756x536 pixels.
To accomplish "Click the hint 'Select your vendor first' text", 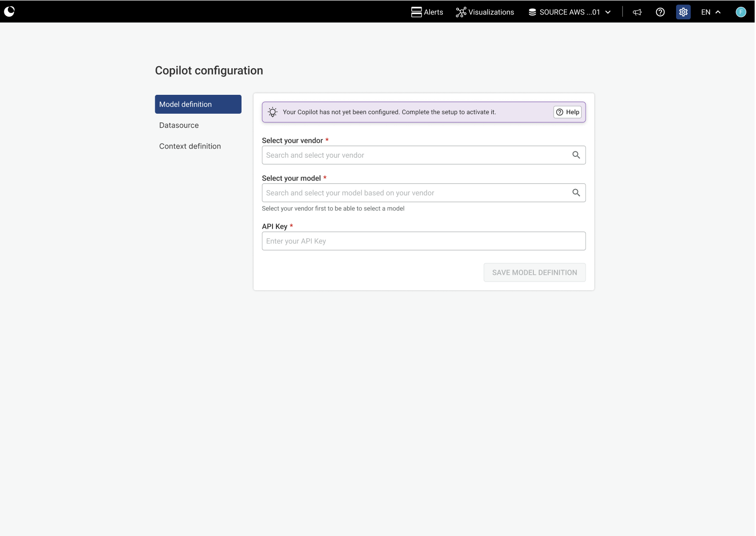I will 333,208.
